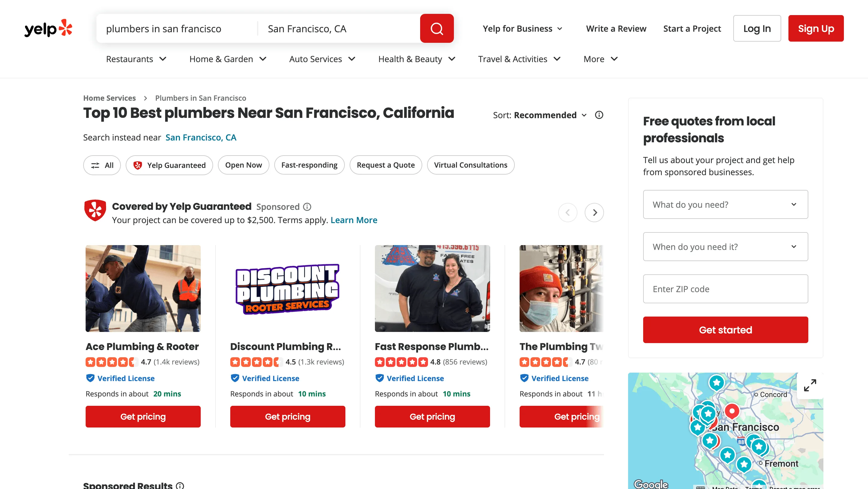Click the next carousel arrow
The height and width of the screenshot is (489, 868).
[594, 212]
